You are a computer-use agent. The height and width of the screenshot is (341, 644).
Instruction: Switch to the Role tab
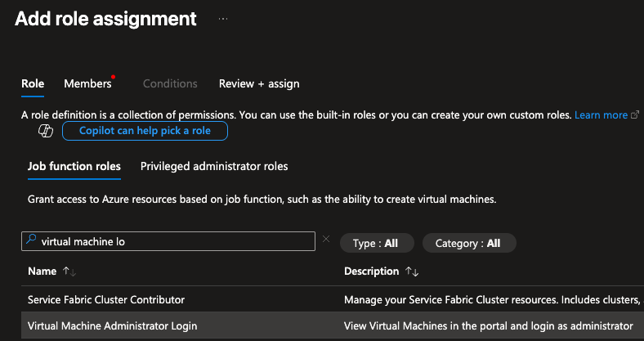click(x=33, y=83)
